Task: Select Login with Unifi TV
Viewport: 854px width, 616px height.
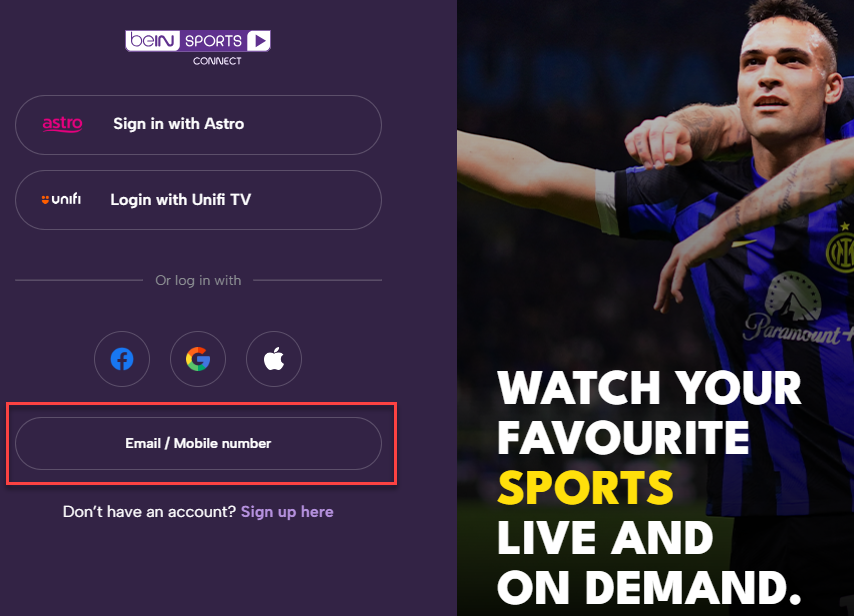Action: click(x=198, y=200)
